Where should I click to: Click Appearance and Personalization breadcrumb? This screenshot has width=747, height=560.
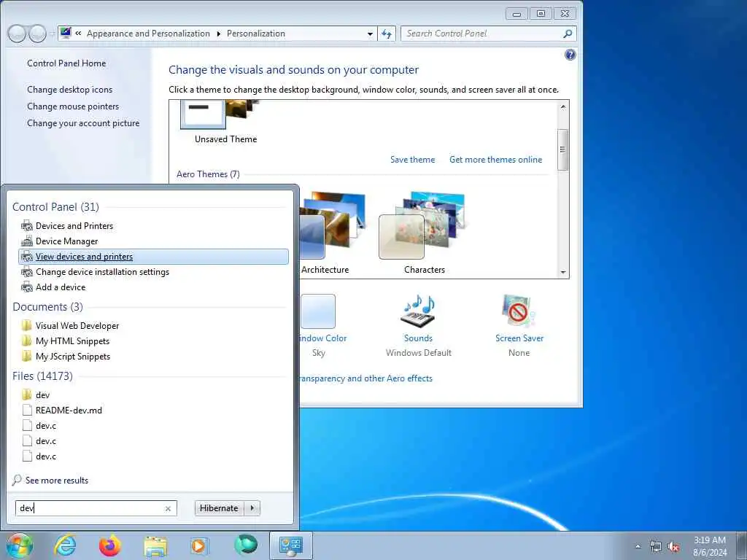click(x=148, y=34)
